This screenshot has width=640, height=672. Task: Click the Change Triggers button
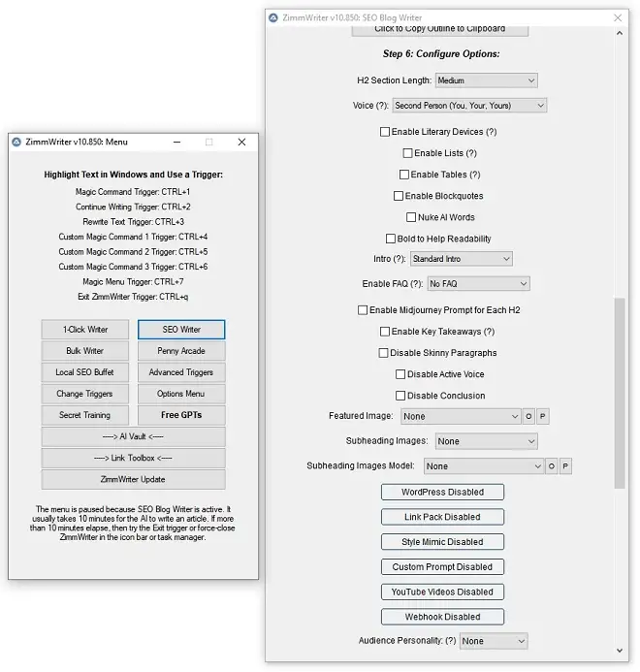point(85,394)
